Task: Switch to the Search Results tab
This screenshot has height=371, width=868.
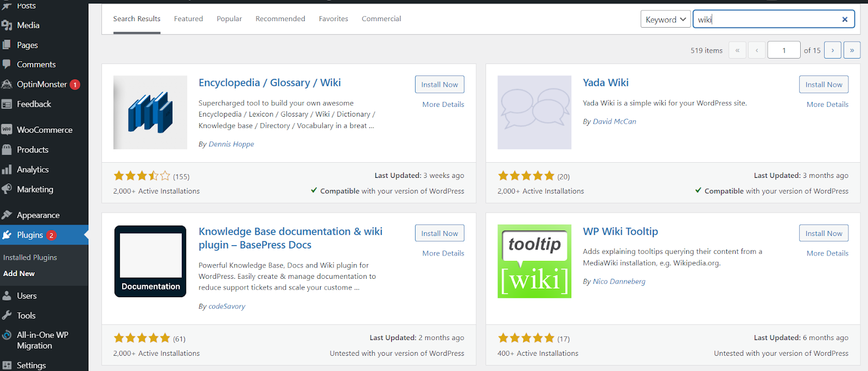Action: (137, 18)
